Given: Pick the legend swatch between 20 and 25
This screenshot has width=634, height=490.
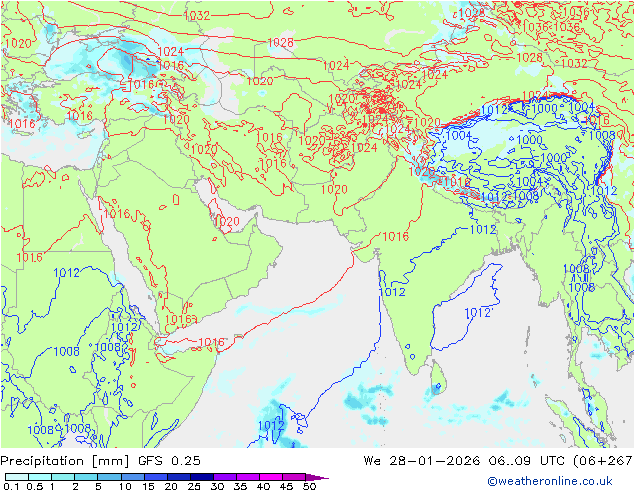Looking at the screenshot, I should coord(179,477).
